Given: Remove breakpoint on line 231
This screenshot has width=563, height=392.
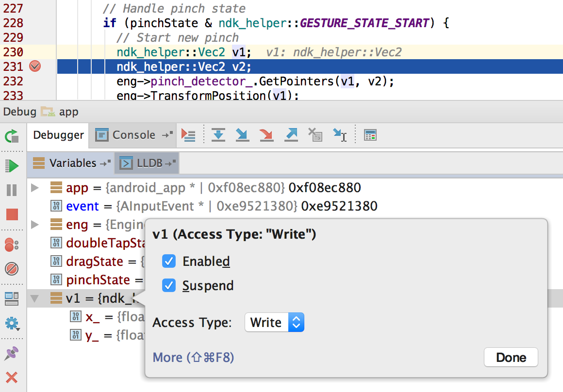Looking at the screenshot, I should tap(34, 66).
